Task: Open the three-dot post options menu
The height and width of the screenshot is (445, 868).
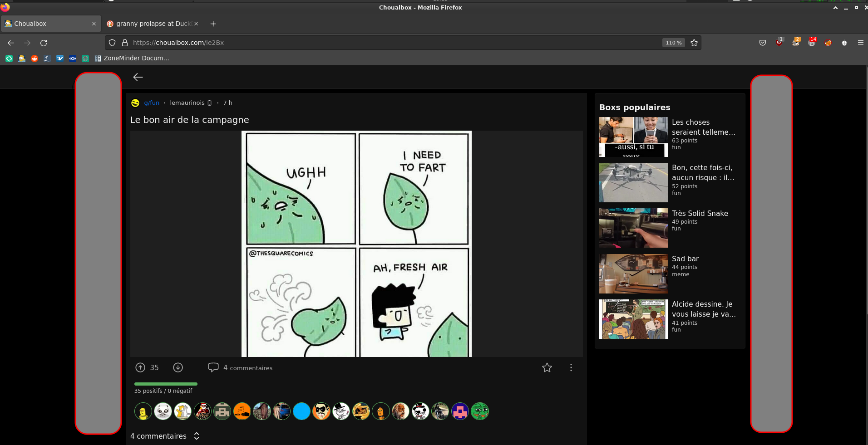Action: (x=571, y=367)
